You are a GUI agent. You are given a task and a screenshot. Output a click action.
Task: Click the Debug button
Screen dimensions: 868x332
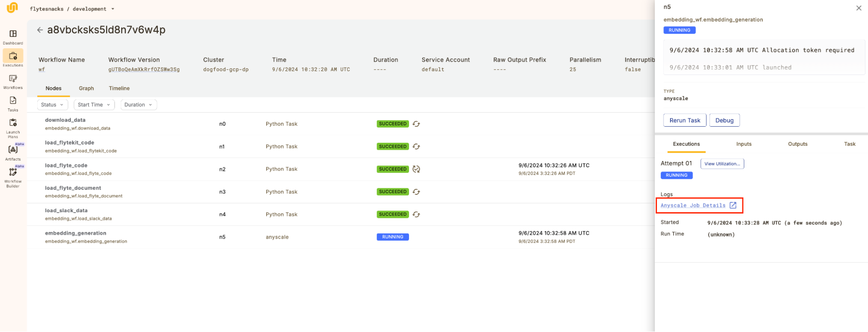724,120
